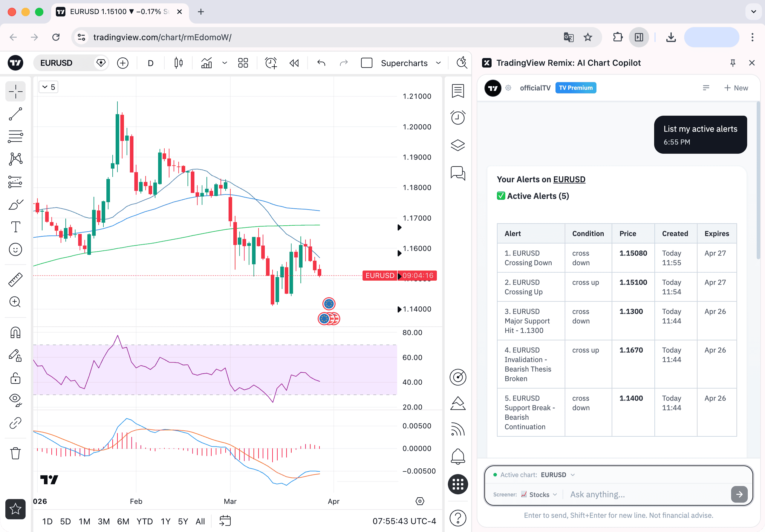Screen dimensions: 765x532
Task: Open the TradingView logo main menu
Action: click(15, 63)
